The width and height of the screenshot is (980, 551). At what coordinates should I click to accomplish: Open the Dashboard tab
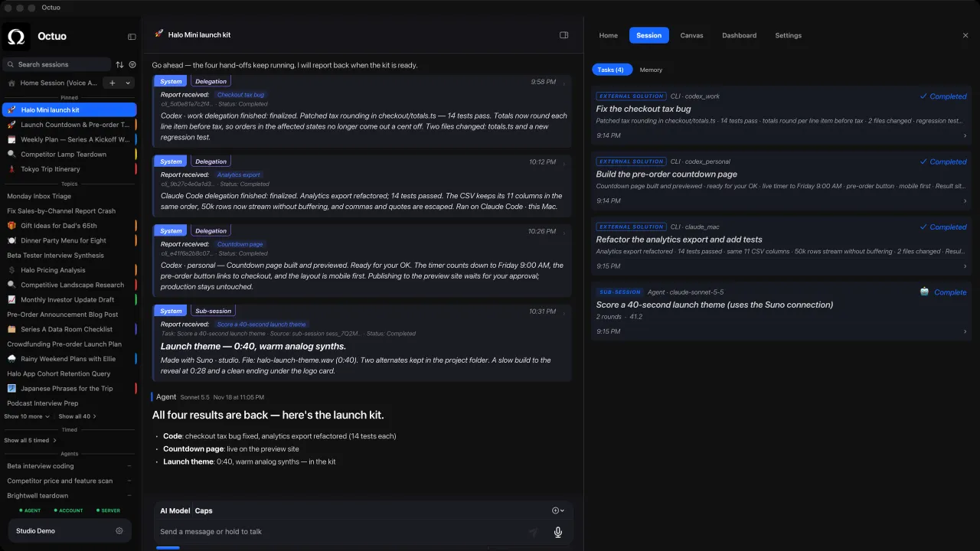739,35
